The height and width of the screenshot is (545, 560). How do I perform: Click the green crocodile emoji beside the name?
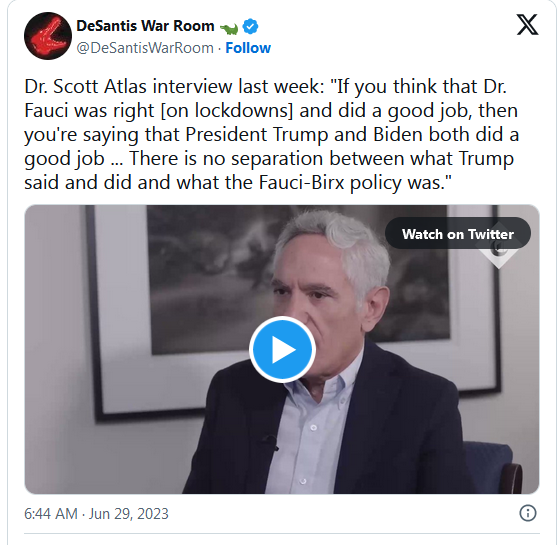(229, 28)
